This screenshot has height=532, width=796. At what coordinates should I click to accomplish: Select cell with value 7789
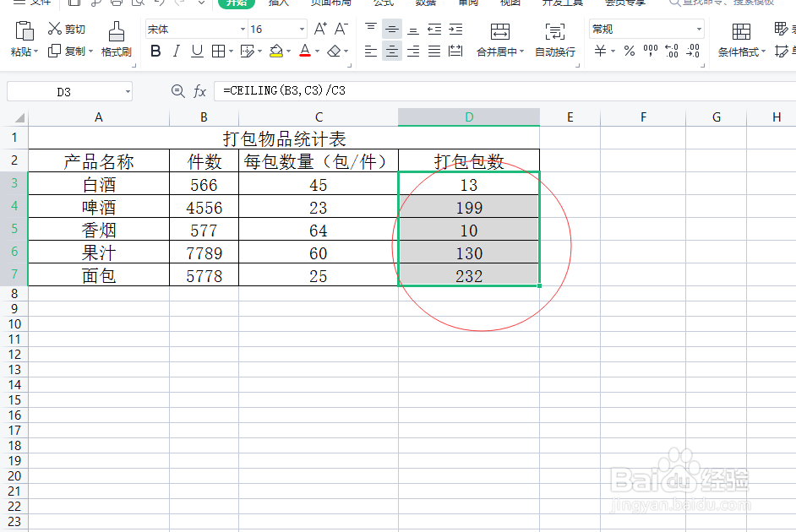click(204, 252)
